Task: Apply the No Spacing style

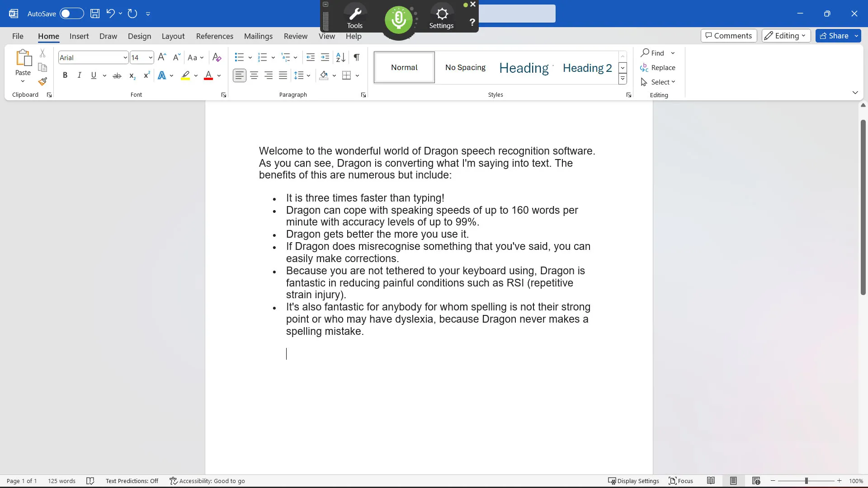Action: pos(465,67)
